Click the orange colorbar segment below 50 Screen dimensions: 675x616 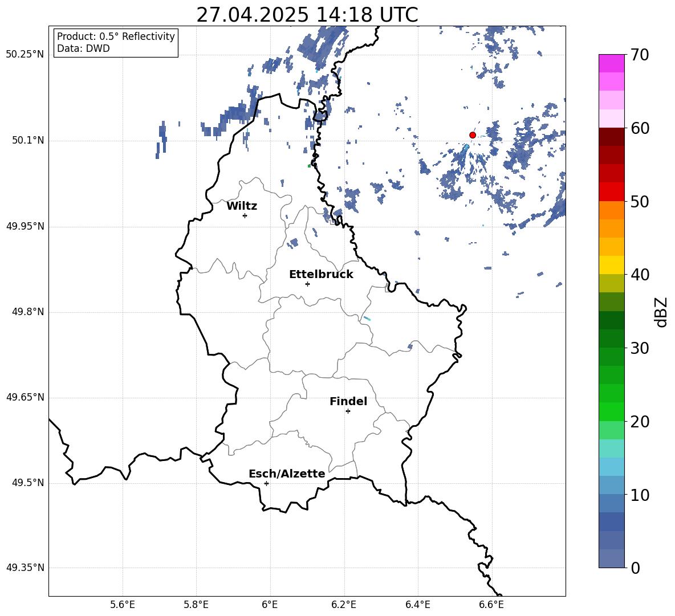point(611,210)
